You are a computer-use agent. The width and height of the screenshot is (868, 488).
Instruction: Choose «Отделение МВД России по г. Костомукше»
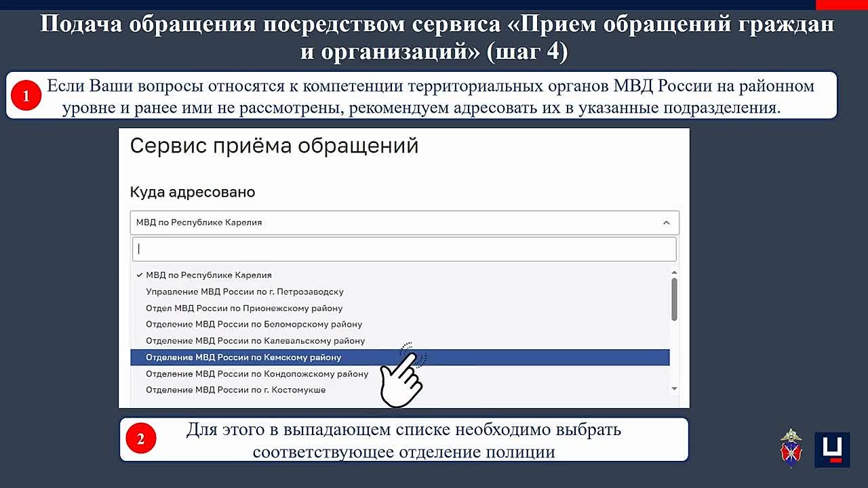coord(235,389)
